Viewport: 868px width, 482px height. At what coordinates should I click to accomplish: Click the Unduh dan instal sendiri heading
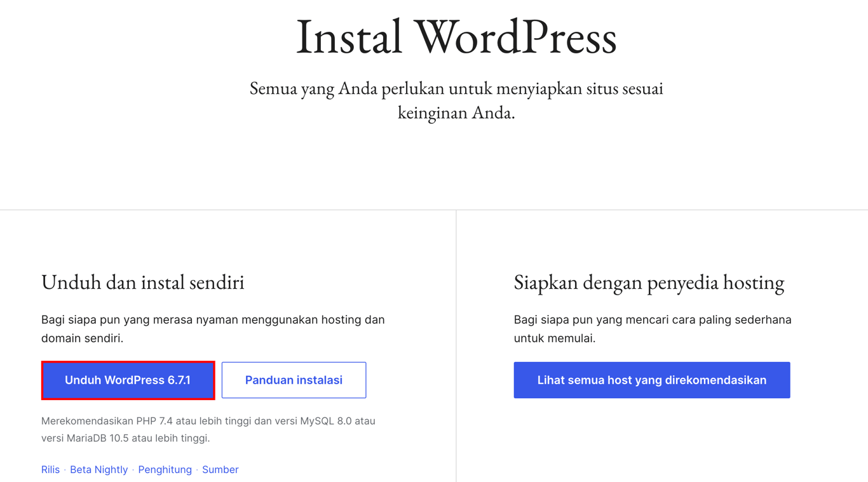point(143,282)
